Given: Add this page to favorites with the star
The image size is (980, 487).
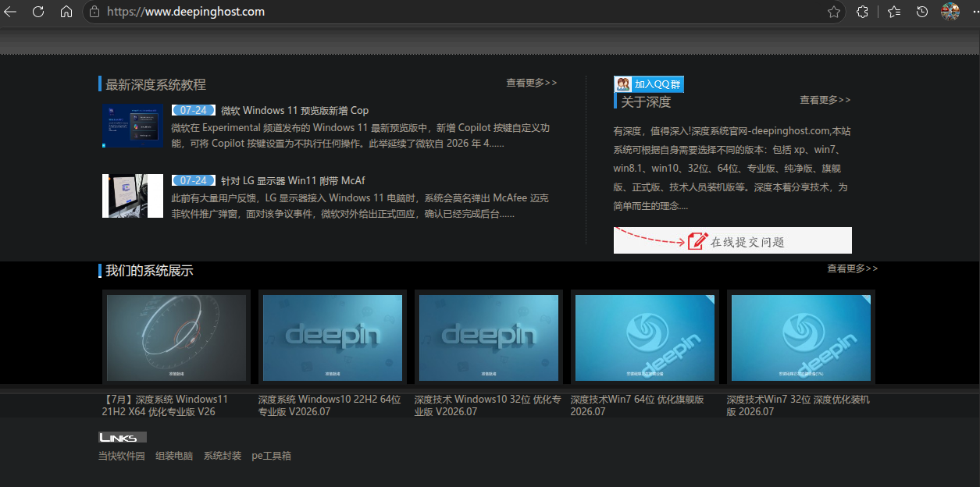Looking at the screenshot, I should click(834, 12).
